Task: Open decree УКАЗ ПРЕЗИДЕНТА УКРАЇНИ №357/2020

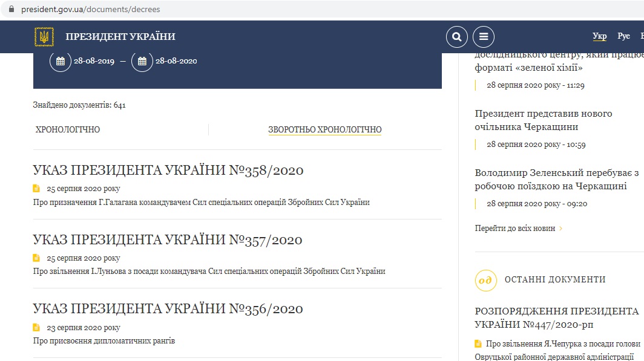Action: pyautogui.click(x=168, y=239)
